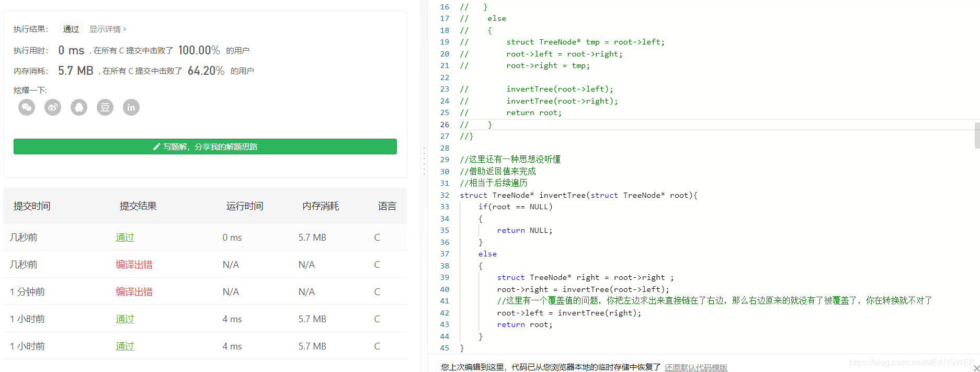Click the 'if(root == NULL)' code line
This screenshot has width=980, height=372.
point(515,207)
